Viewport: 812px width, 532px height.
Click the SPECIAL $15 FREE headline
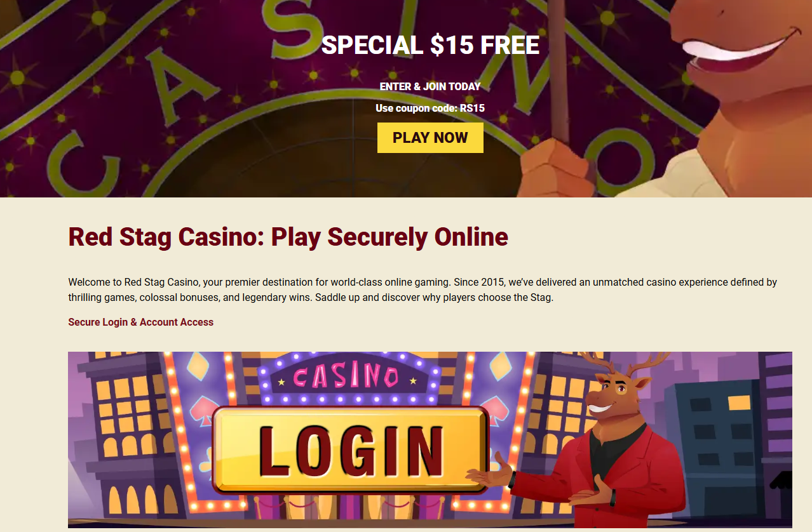click(430, 45)
